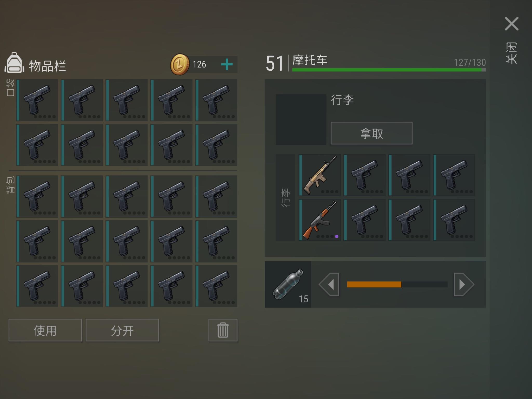Select the water bottle fuel item
Viewport: 532px width, 399px height.
[288, 284]
